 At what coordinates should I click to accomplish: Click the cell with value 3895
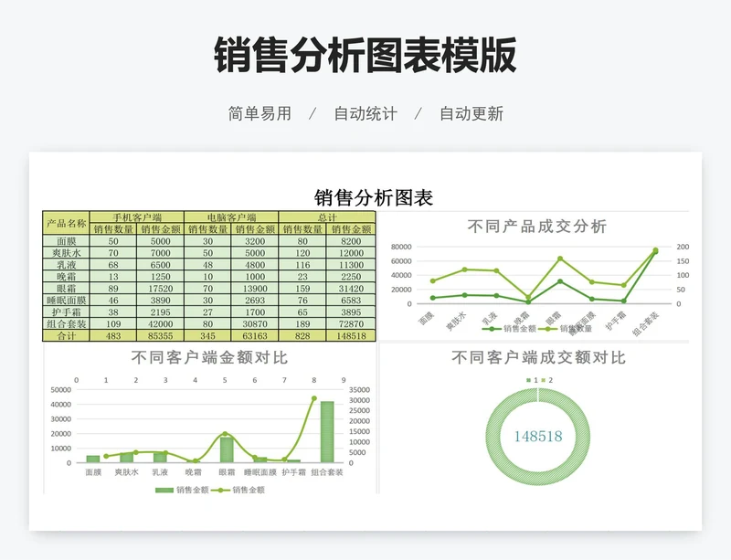[x=351, y=312]
